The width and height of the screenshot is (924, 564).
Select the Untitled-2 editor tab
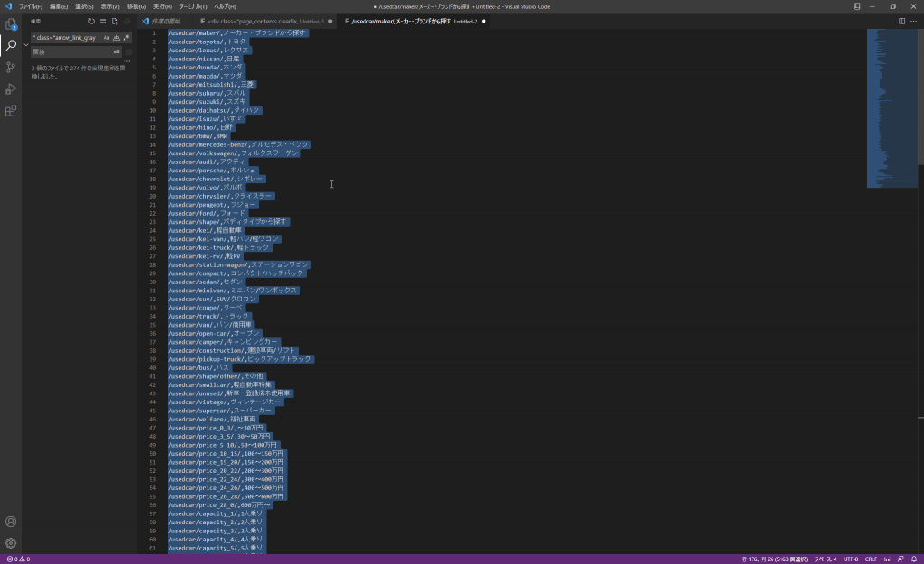(x=413, y=22)
